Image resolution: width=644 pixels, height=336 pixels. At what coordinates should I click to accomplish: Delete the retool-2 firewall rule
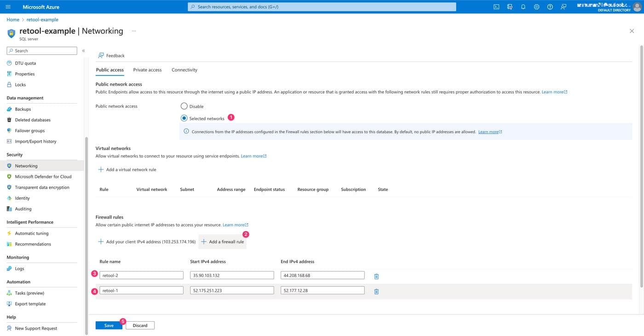pos(376,276)
